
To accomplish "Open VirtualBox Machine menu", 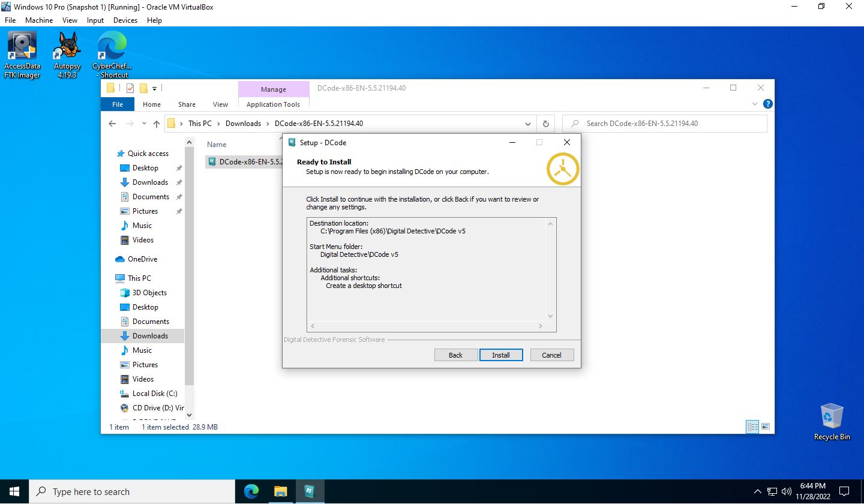I will (x=39, y=20).
